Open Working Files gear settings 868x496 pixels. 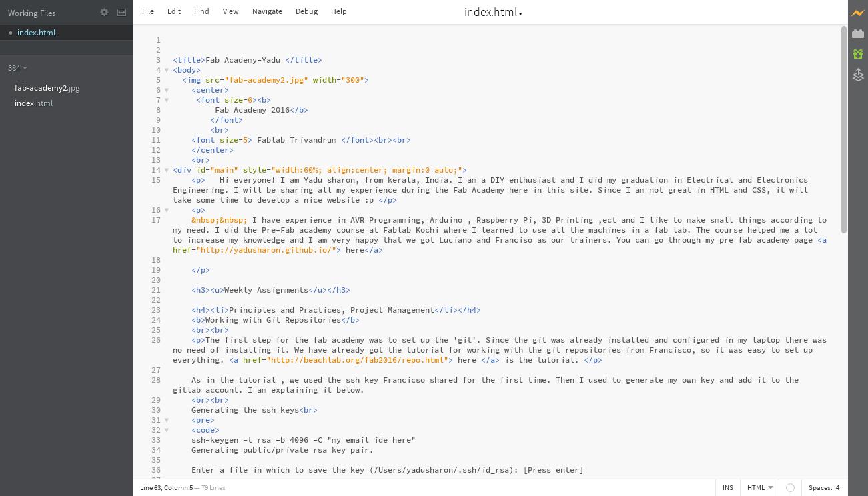click(104, 12)
